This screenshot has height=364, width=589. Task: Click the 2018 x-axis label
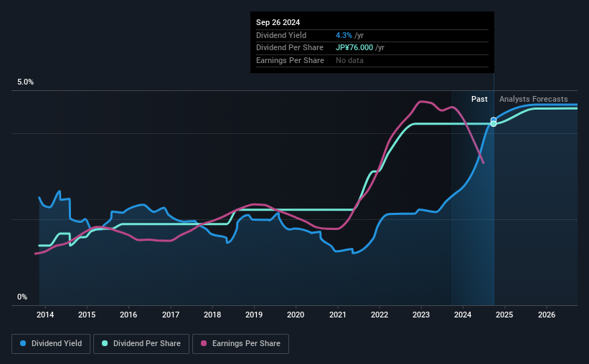pos(212,315)
